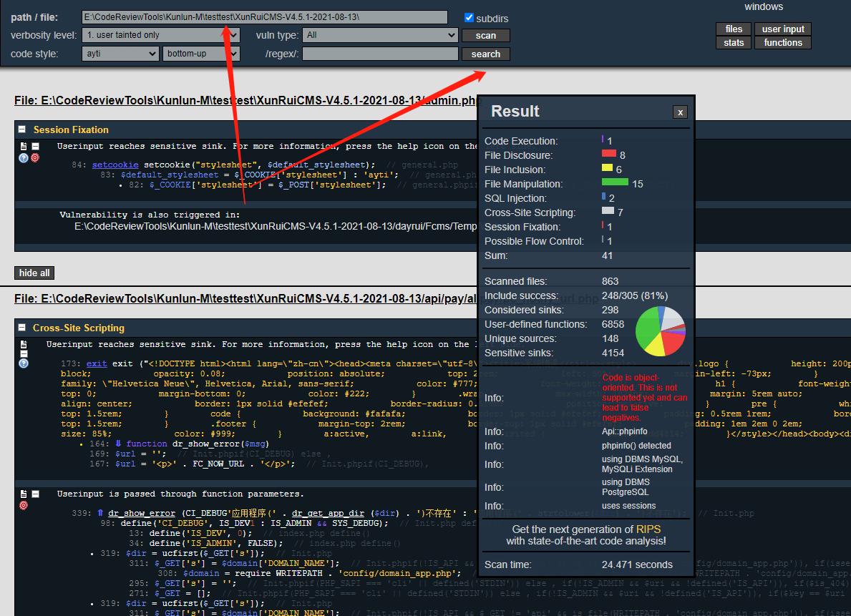Click the scan button
The width and height of the screenshot is (851, 616).
tap(486, 35)
